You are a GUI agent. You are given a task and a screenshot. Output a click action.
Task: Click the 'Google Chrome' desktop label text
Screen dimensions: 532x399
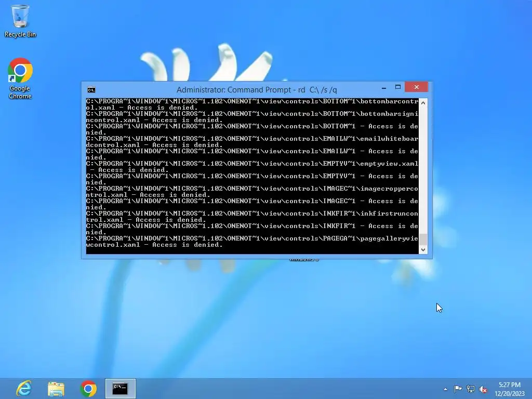click(20, 92)
